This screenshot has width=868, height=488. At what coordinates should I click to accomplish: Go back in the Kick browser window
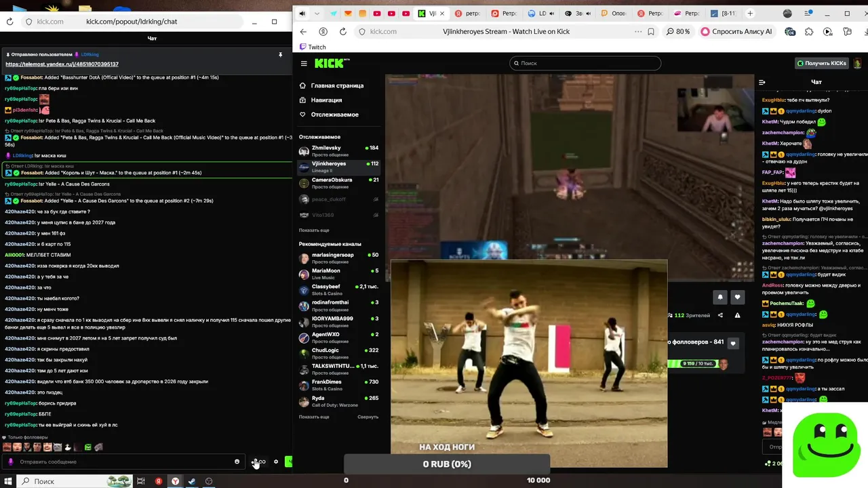[x=303, y=31]
